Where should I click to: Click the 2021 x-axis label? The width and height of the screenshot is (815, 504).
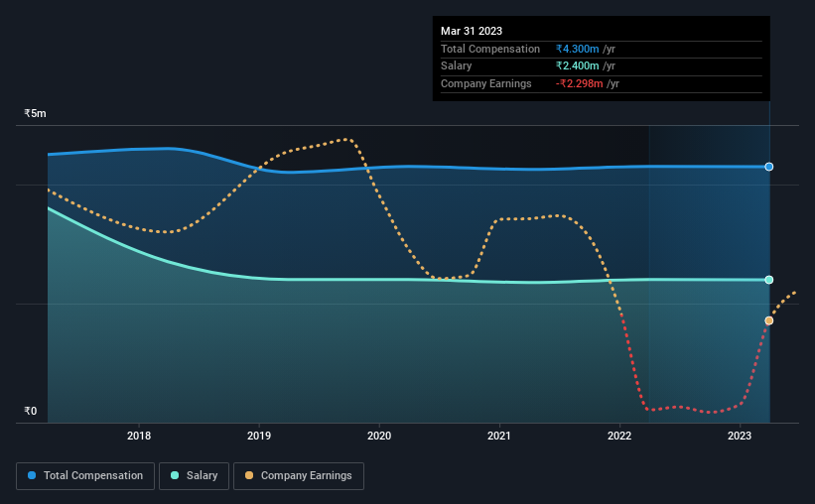pos(499,436)
